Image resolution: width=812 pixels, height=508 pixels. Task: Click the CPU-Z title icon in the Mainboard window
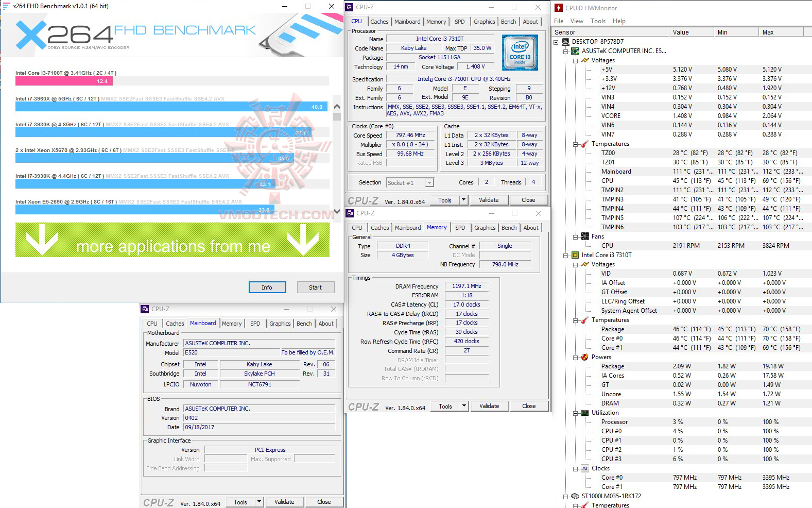pyautogui.click(x=145, y=309)
